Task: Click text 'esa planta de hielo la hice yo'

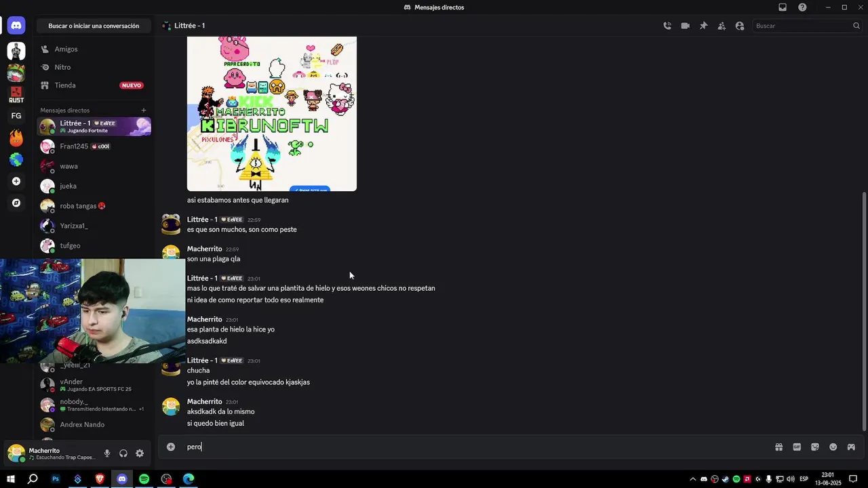Action: click(231, 329)
